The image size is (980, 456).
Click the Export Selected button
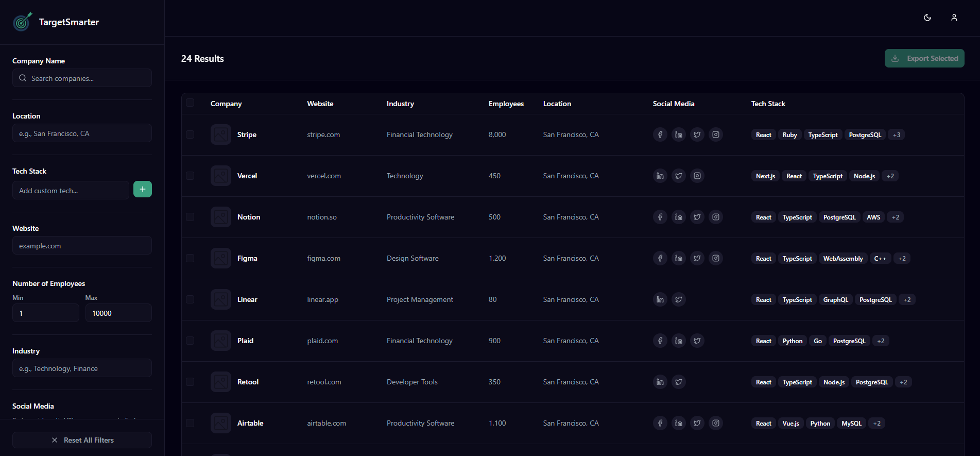(924, 58)
